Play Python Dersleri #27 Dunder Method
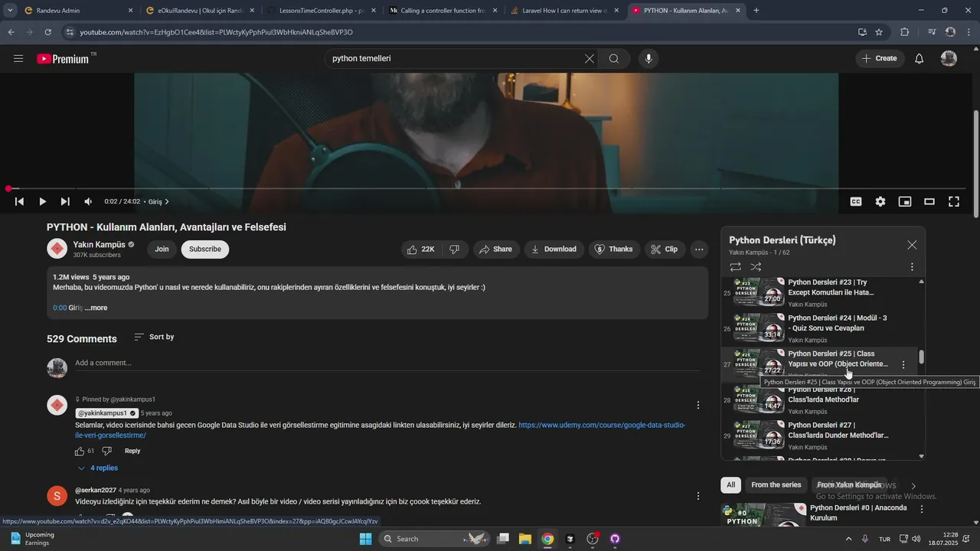The width and height of the screenshot is (980, 551). (819, 435)
